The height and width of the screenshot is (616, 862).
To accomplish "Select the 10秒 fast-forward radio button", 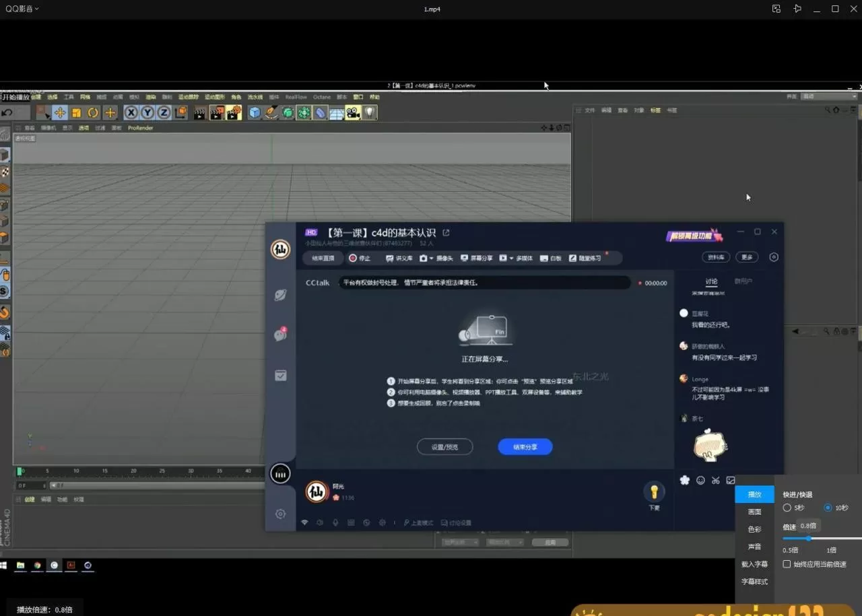I will (x=828, y=508).
